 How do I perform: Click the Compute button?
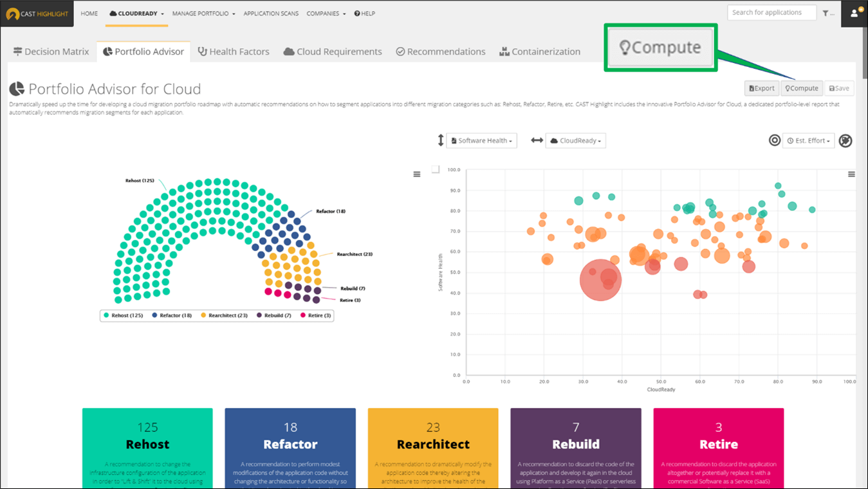(x=802, y=88)
